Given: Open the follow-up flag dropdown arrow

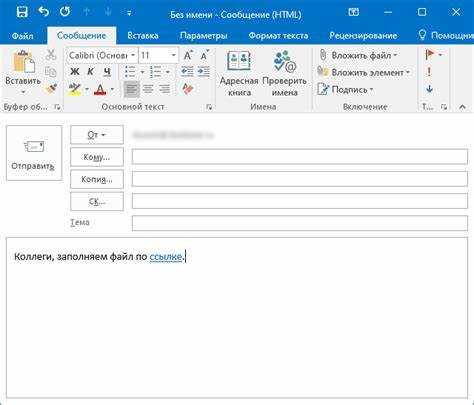Looking at the screenshot, I should click(x=440, y=54).
